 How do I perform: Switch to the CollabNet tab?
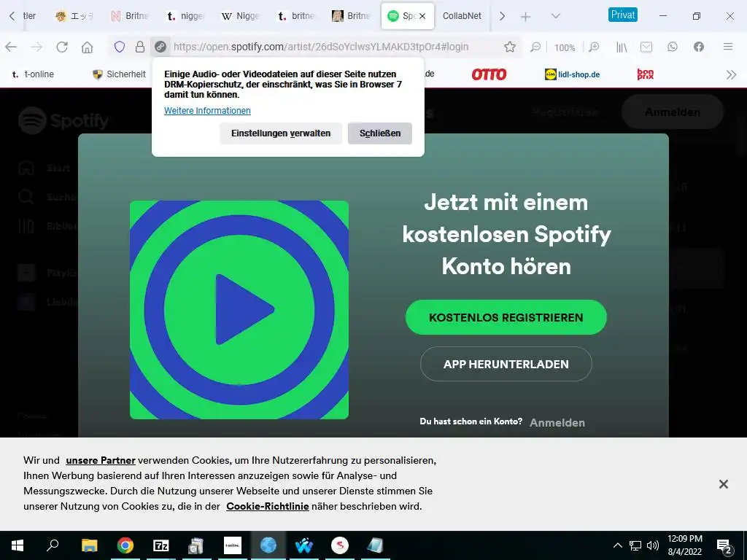[x=462, y=16]
